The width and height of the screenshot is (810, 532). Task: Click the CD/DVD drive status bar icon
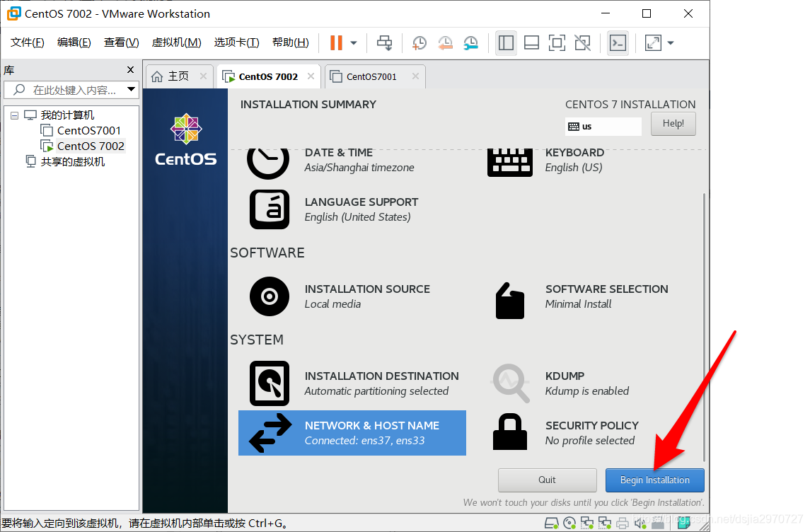click(x=569, y=524)
